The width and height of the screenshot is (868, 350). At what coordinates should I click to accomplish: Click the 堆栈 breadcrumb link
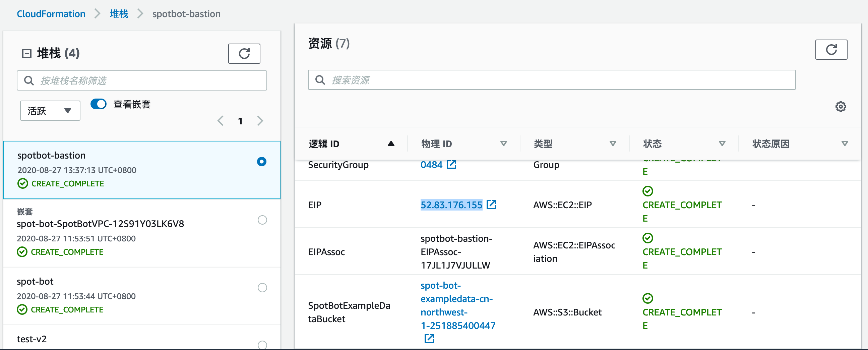pos(119,14)
